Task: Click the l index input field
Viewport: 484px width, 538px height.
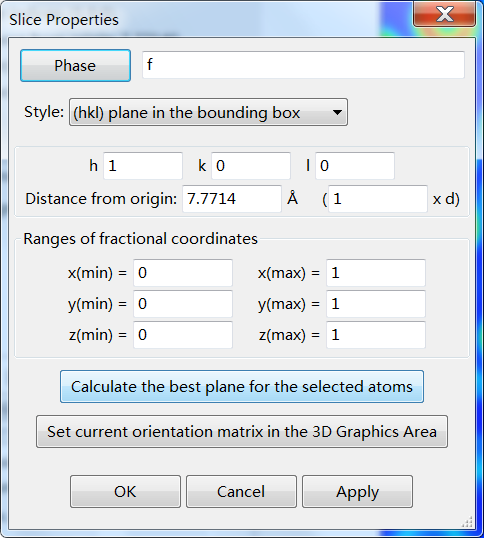Action: (x=355, y=166)
